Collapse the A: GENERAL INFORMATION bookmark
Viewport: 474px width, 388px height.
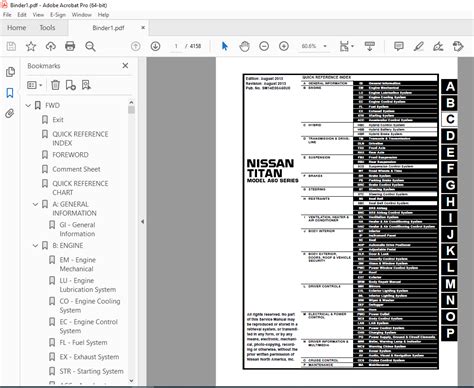tap(35, 204)
